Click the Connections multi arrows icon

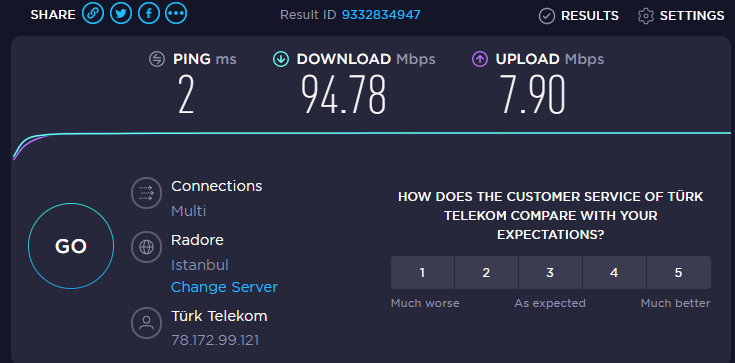(x=146, y=193)
